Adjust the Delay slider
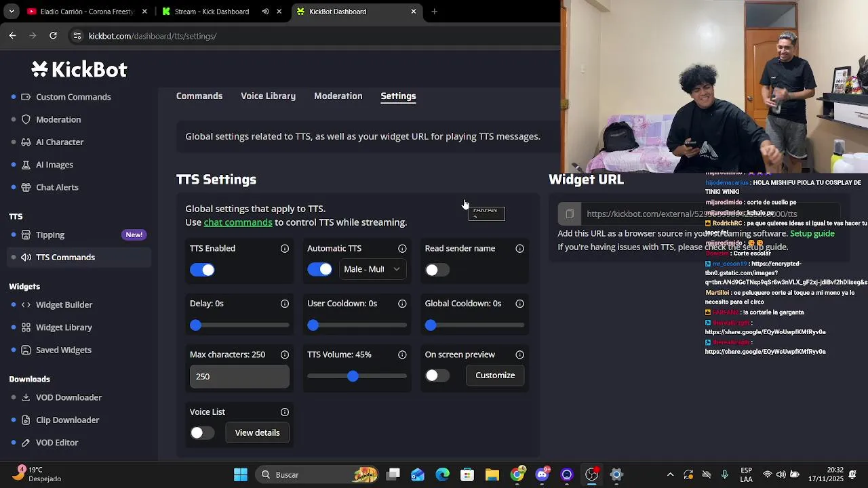 (239, 325)
